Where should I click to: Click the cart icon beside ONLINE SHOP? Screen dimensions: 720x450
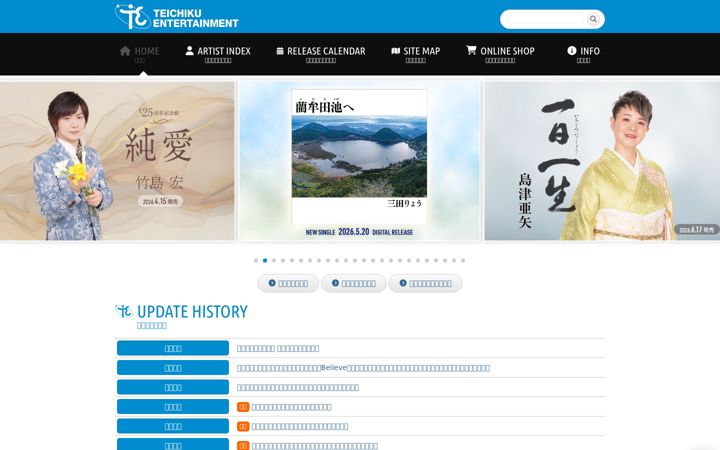pos(471,50)
